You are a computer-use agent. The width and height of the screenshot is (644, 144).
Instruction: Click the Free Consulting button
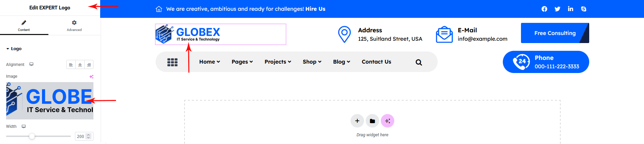pos(555,33)
